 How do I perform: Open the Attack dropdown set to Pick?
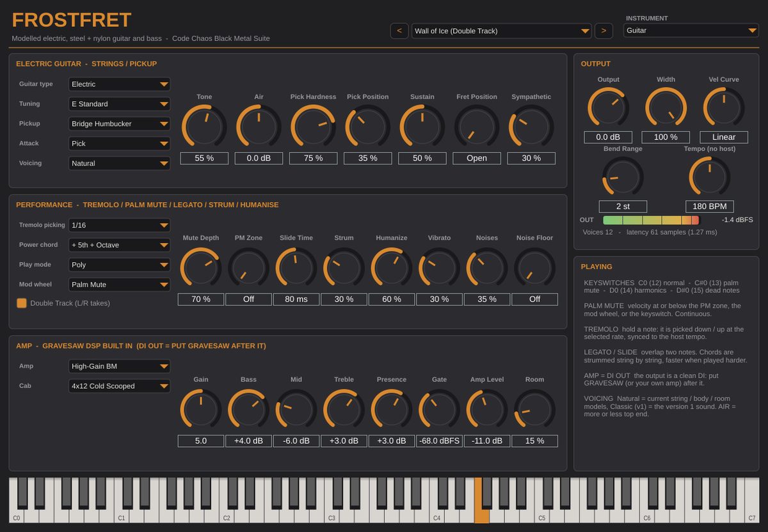pos(120,143)
